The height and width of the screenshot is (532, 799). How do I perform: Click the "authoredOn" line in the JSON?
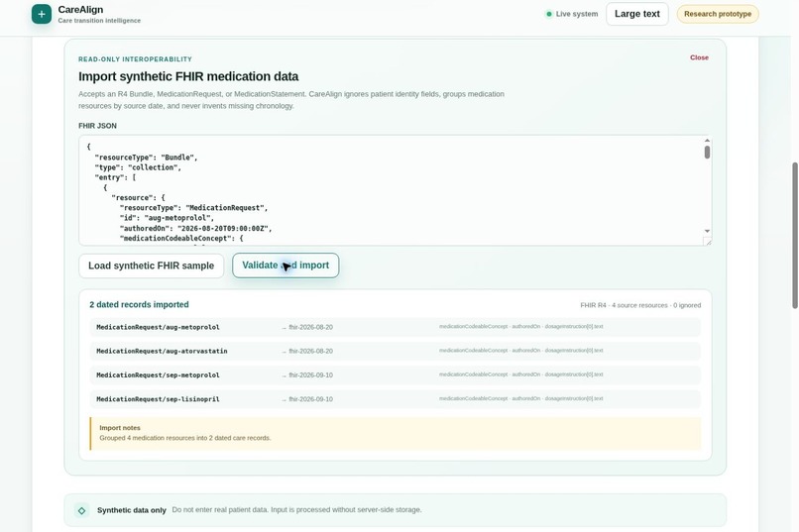click(x=195, y=228)
